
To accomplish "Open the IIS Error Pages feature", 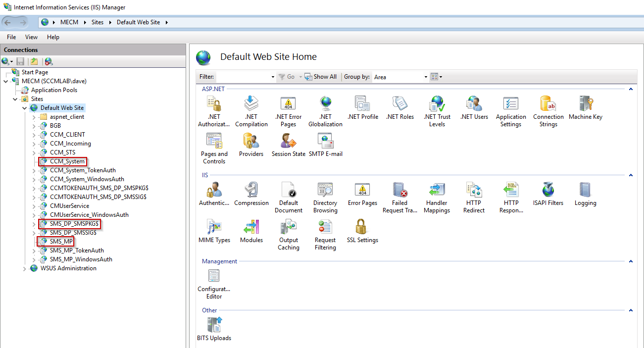I will (362, 194).
